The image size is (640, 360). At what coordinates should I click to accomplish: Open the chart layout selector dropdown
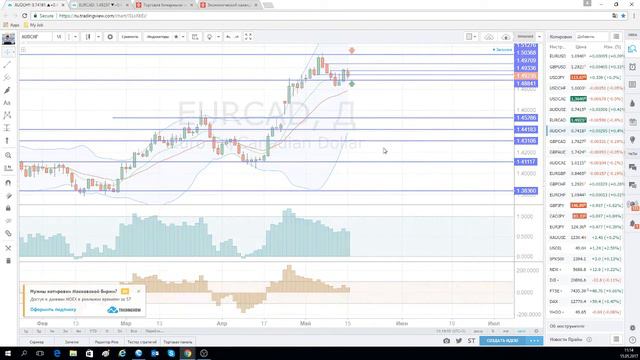471,37
